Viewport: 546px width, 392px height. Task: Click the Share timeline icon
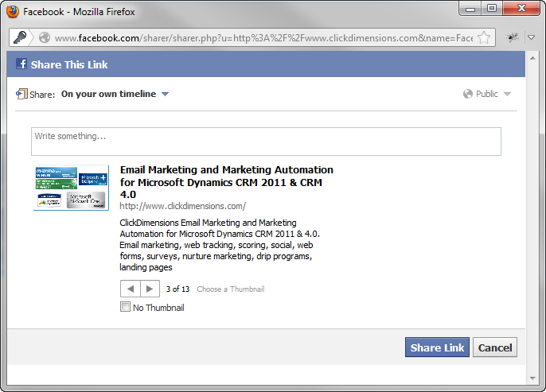(21, 94)
